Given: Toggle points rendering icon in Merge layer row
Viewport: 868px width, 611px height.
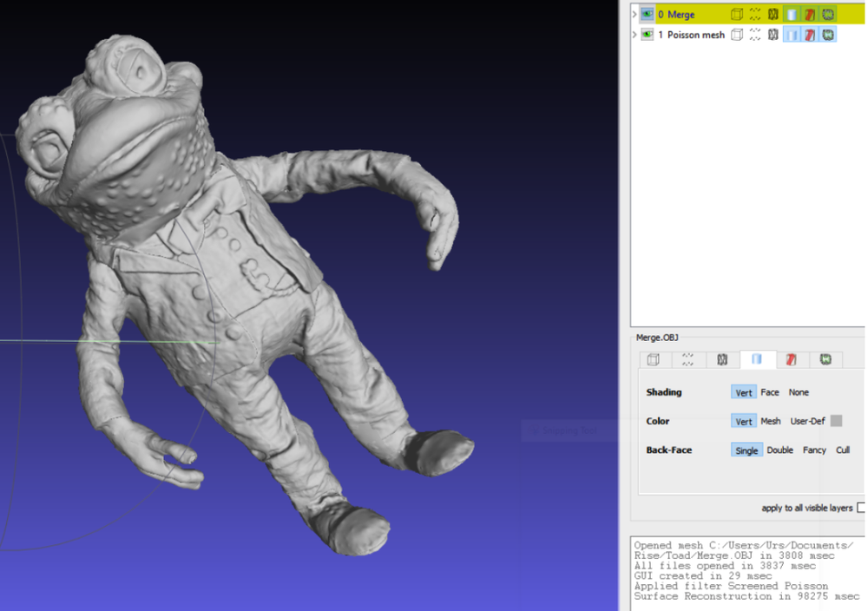Looking at the screenshot, I should pos(755,15).
